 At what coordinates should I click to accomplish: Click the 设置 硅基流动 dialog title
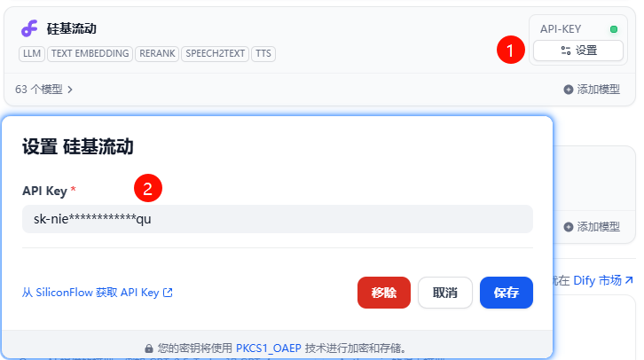point(78,146)
